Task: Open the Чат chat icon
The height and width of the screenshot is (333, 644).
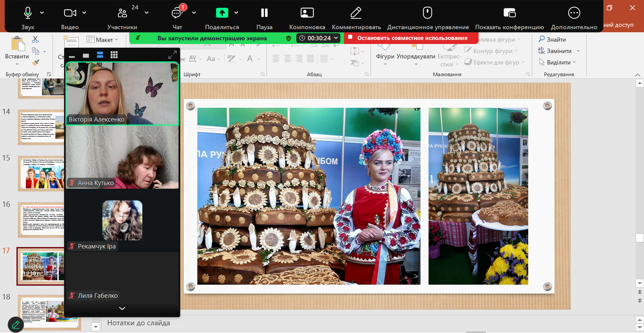Action: (177, 13)
